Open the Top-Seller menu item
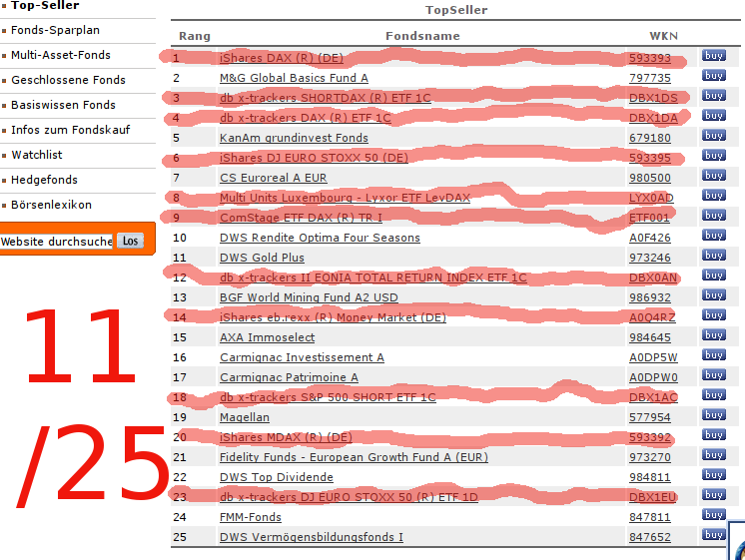The width and height of the screenshot is (745, 560). pos(45,5)
